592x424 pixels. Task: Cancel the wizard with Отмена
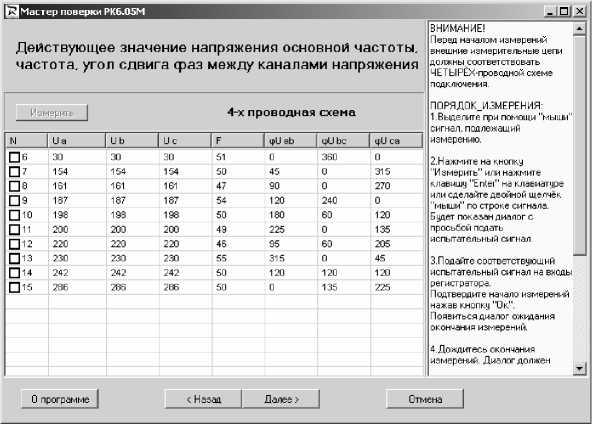[x=425, y=399]
